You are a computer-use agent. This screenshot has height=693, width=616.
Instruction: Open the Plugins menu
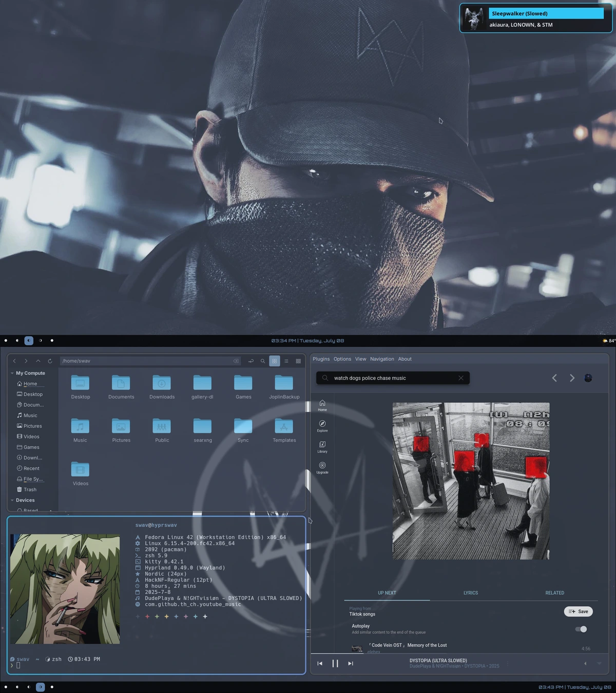click(x=321, y=359)
